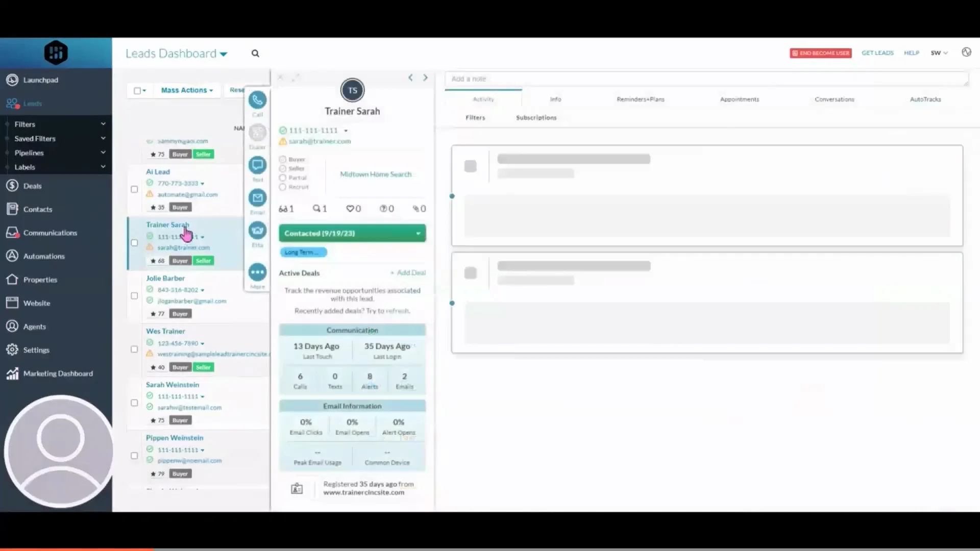Click the End Become User button
Screen dimensions: 980x551
point(820,53)
